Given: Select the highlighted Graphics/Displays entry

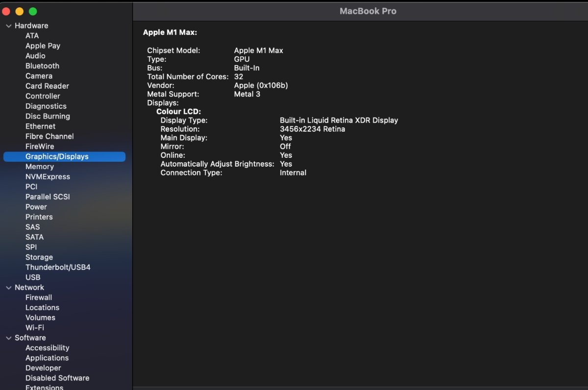Looking at the screenshot, I should tap(64, 157).
